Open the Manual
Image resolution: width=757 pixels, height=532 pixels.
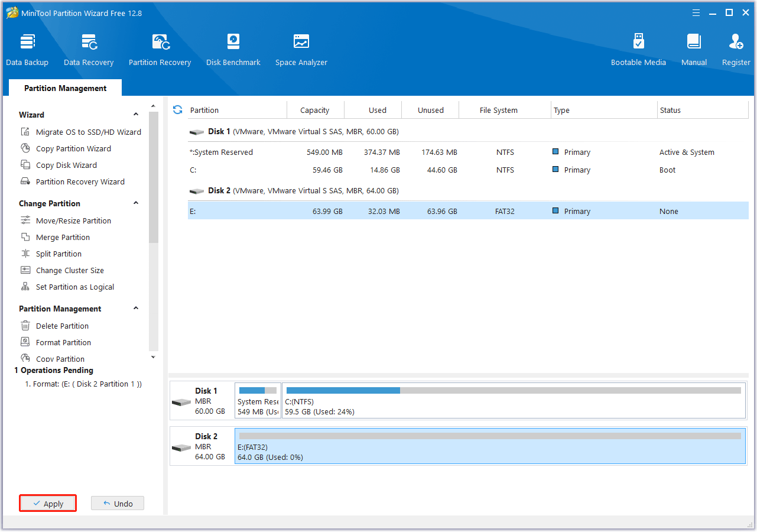[694, 50]
